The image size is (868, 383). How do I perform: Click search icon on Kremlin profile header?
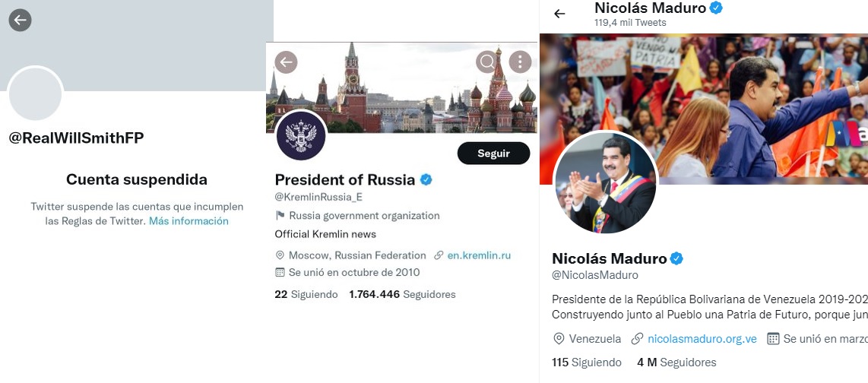486,62
